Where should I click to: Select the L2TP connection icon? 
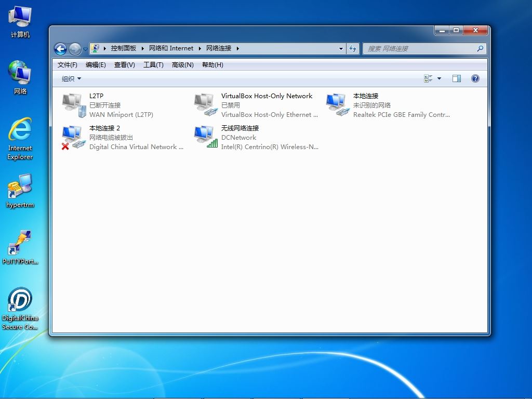pos(74,105)
